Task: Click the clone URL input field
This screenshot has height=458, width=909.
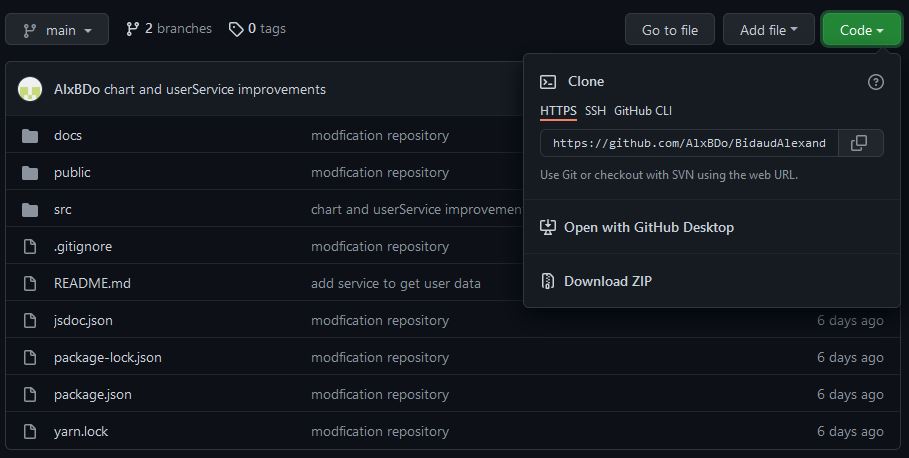Action: pos(689,143)
